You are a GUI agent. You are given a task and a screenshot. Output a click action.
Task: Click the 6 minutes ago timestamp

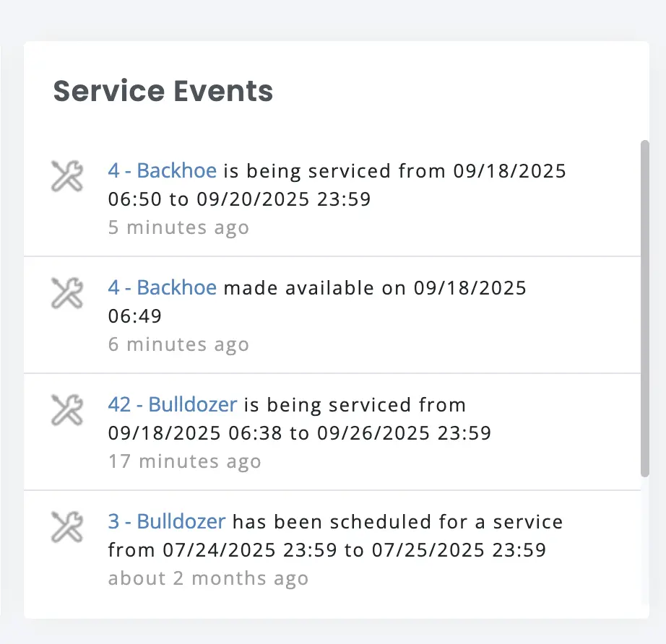178,344
